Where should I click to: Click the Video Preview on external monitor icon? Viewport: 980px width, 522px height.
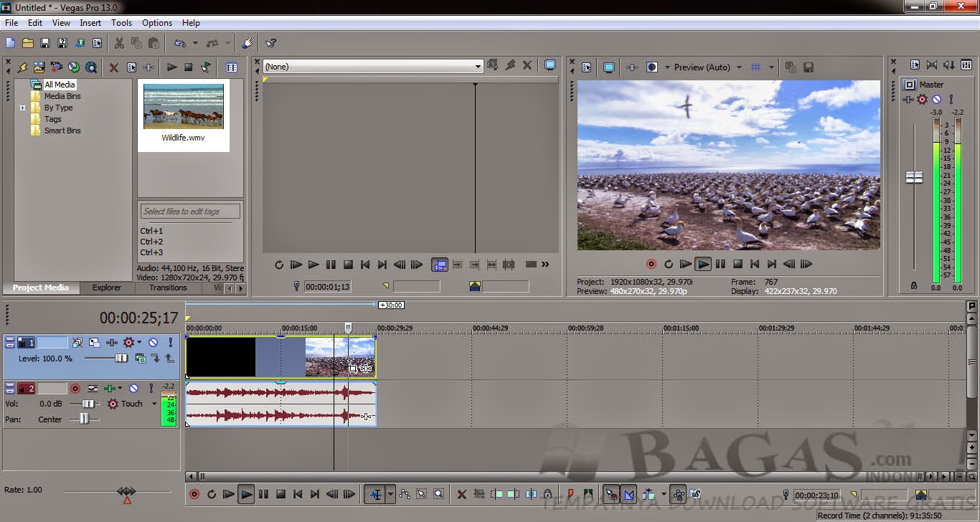tap(609, 67)
